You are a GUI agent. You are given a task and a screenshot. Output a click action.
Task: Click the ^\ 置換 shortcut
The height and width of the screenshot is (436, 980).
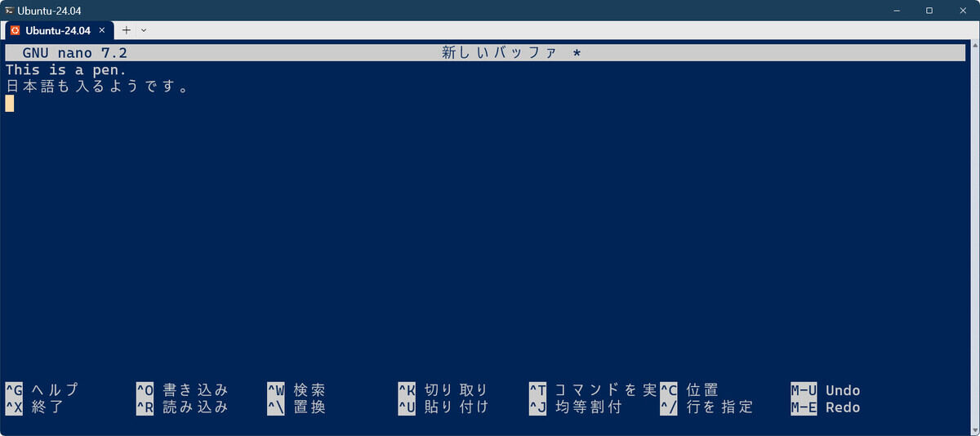pos(296,407)
